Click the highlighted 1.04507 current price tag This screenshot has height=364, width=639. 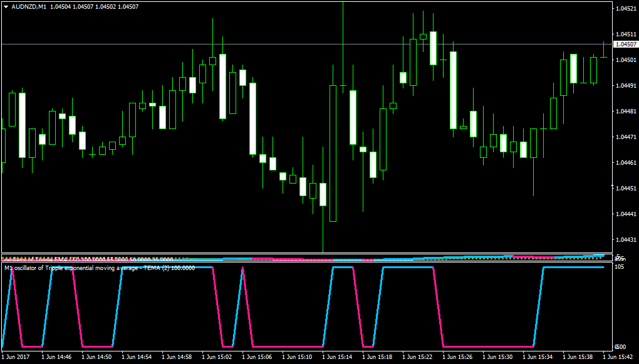pyautogui.click(x=625, y=44)
